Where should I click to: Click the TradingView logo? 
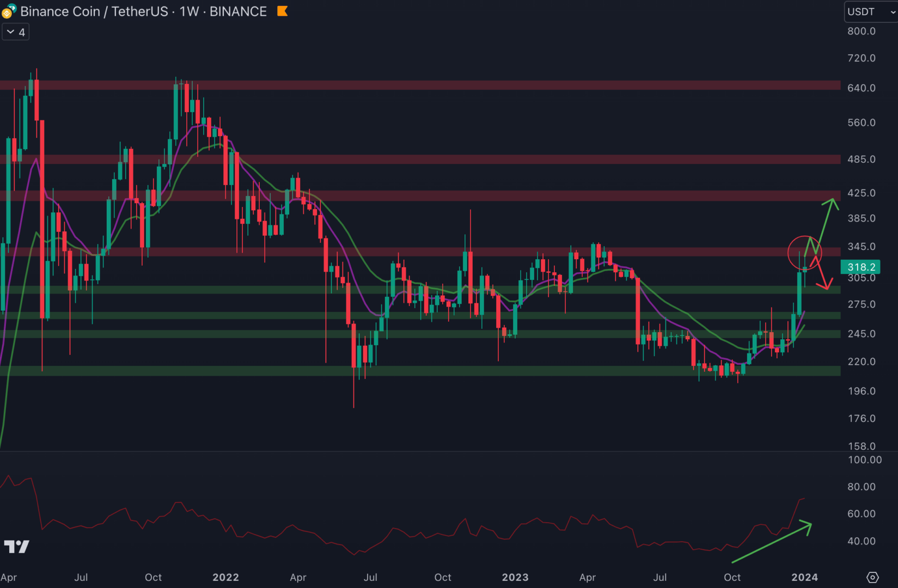tap(16, 546)
